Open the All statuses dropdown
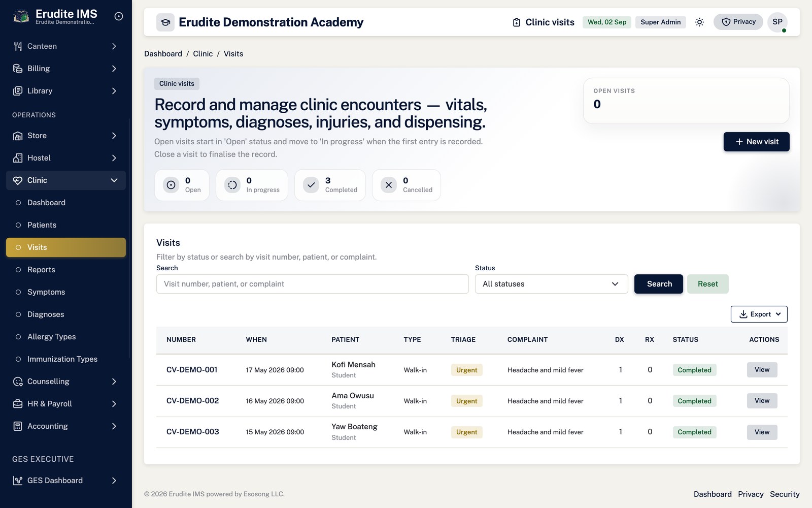812x508 pixels. 551,284
